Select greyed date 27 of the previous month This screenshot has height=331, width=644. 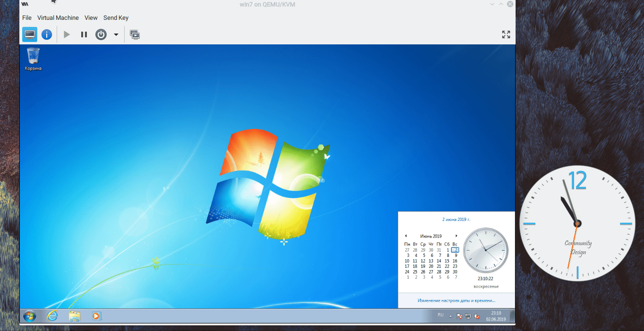tap(407, 250)
